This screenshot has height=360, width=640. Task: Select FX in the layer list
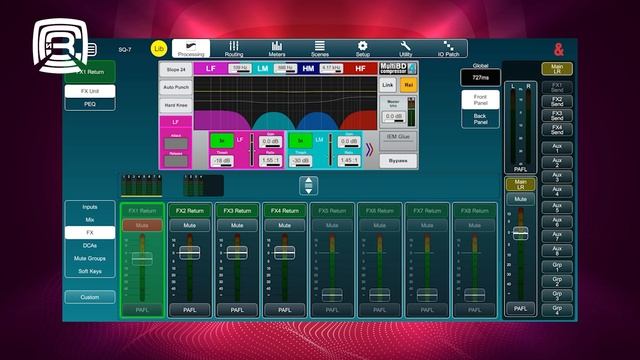click(x=90, y=232)
